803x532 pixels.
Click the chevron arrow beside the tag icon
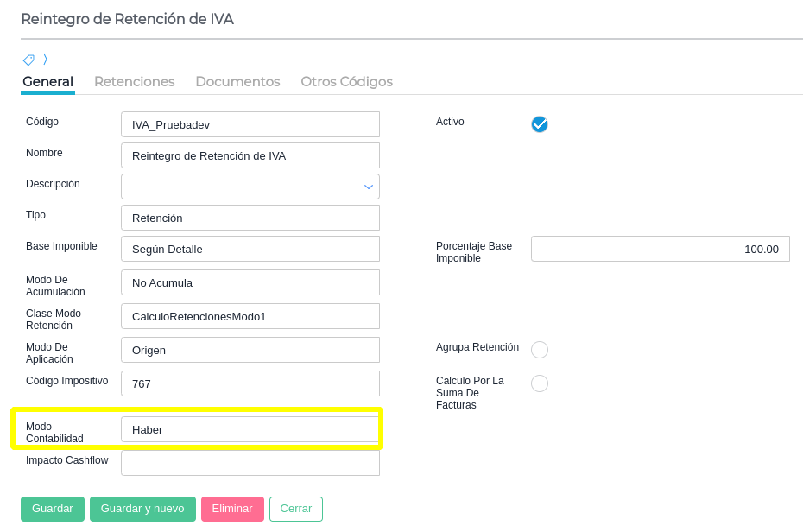click(x=45, y=60)
